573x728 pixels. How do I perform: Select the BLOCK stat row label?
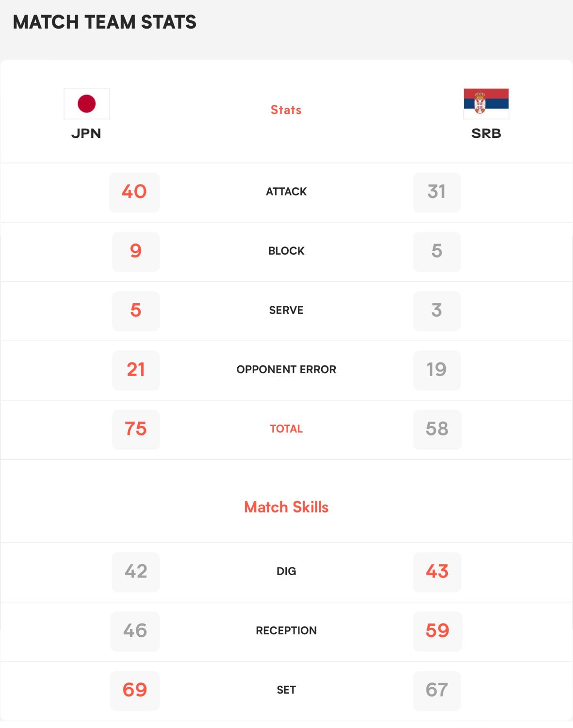[x=286, y=251]
